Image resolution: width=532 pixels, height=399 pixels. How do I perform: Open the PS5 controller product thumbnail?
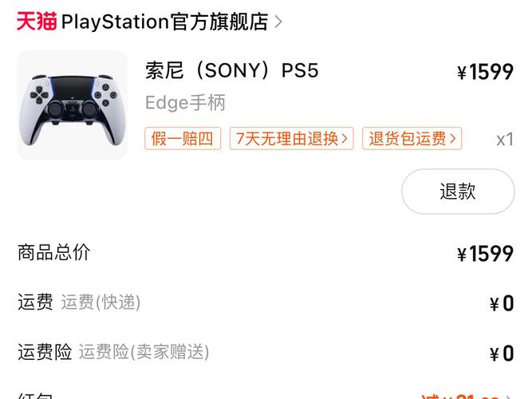point(72,105)
